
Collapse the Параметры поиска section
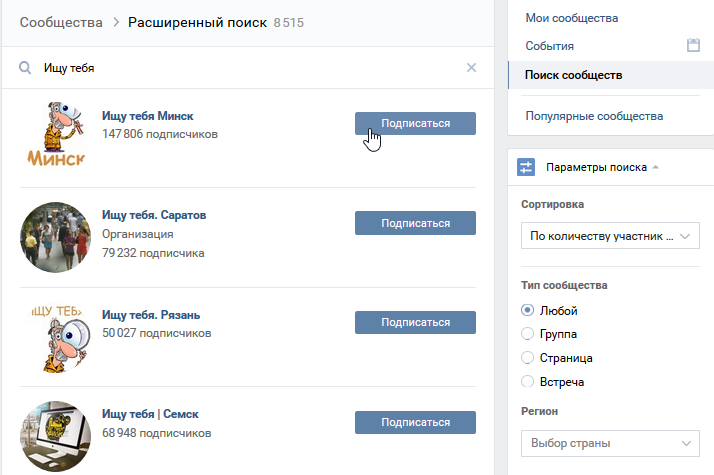[x=602, y=167]
